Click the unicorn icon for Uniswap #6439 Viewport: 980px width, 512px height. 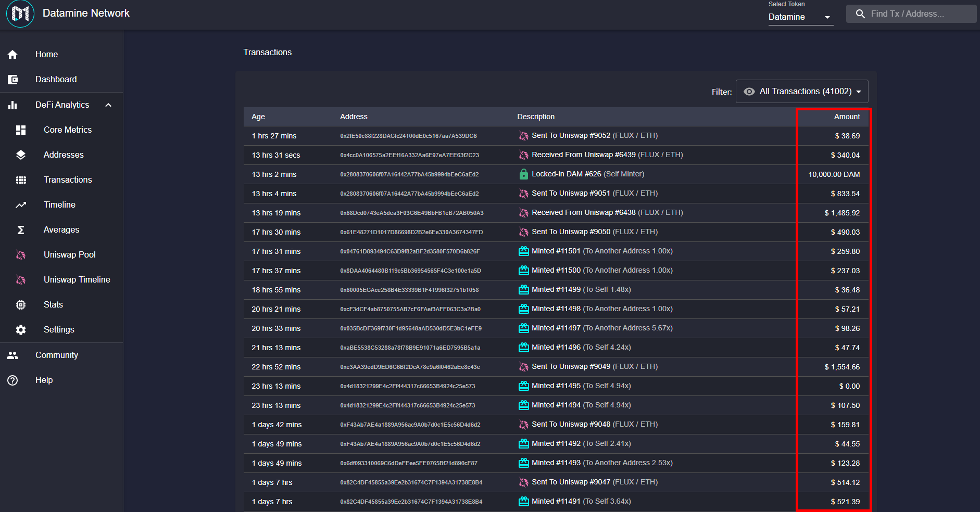click(x=523, y=155)
